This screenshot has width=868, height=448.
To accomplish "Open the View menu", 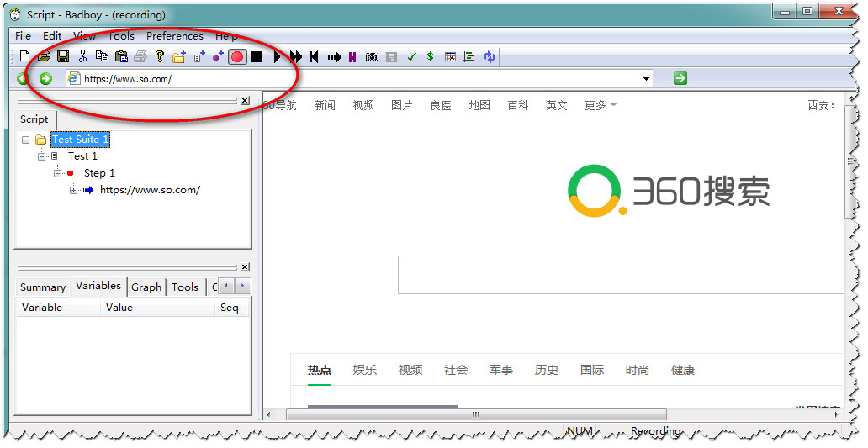I will coord(85,35).
